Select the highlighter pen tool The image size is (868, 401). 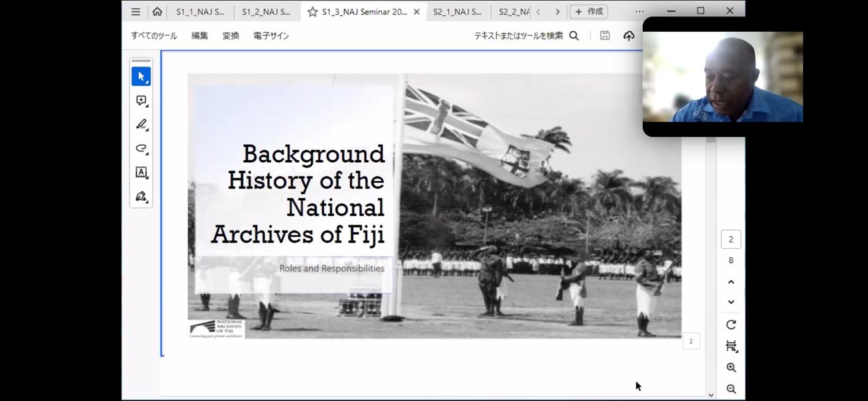141,124
